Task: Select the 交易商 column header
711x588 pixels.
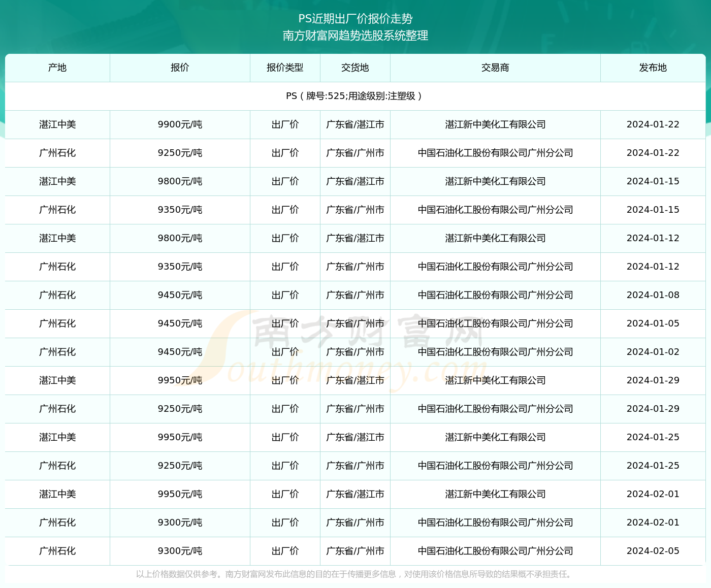Action: (495, 68)
